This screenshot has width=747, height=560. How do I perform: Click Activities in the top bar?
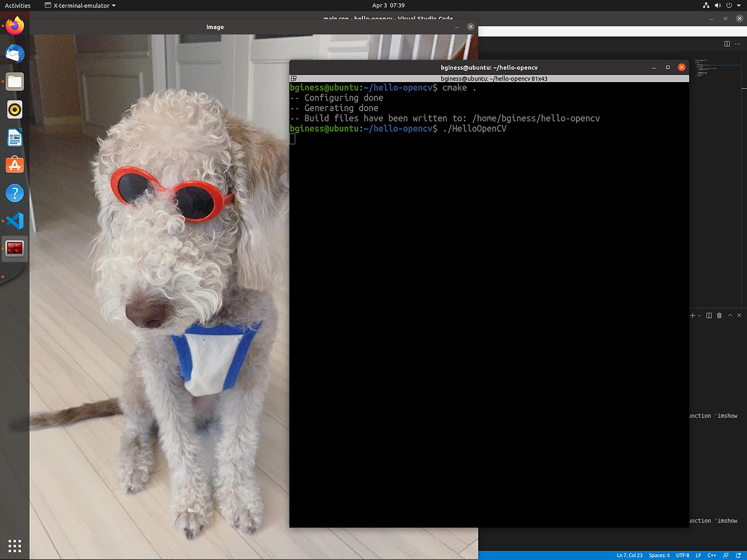(17, 5)
